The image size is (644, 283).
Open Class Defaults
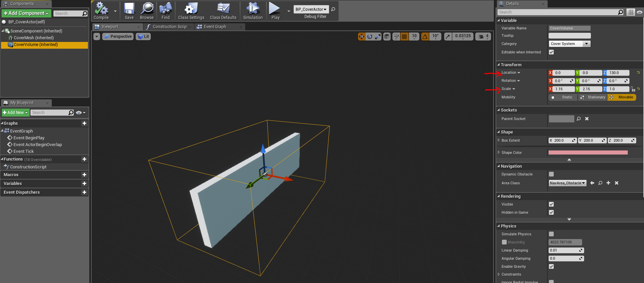click(x=223, y=11)
